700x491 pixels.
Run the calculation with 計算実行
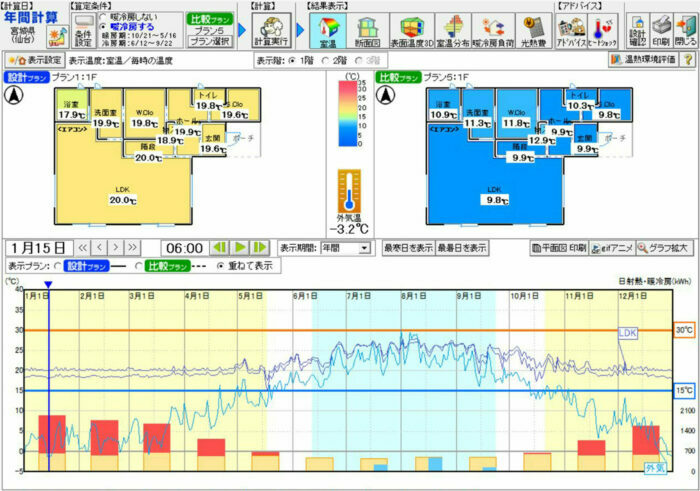[x=271, y=30]
